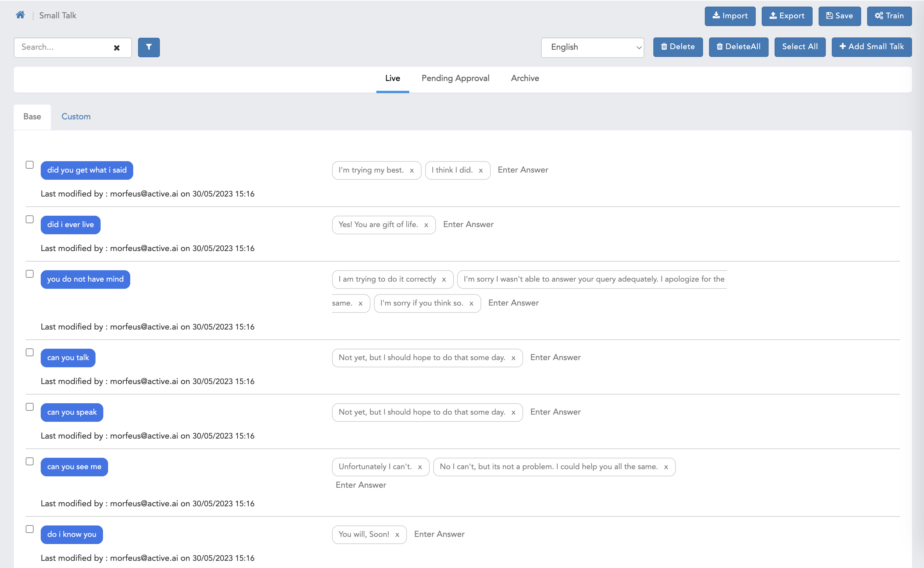The image size is (924, 568).
Task: Click Enter Answer for "can you speak"
Action: pyautogui.click(x=555, y=412)
